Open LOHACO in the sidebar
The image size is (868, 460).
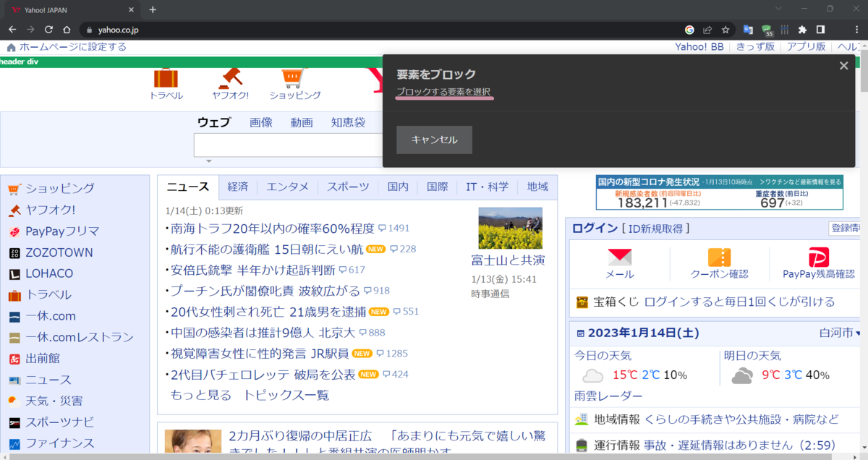tap(49, 273)
